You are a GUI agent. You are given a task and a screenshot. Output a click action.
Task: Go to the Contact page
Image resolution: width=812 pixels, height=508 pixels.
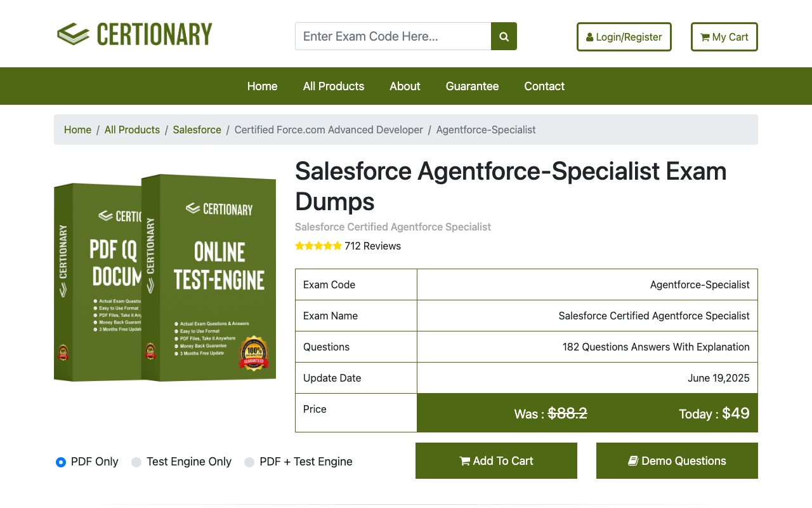click(544, 86)
